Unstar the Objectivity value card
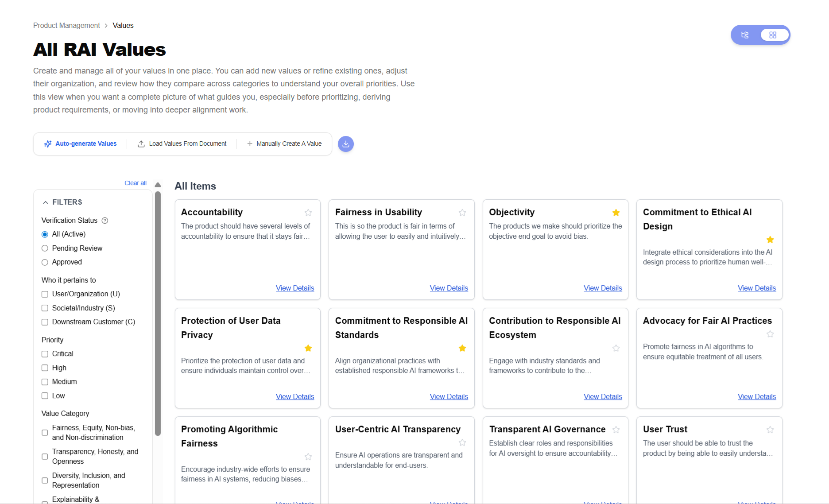829x504 pixels. (616, 213)
